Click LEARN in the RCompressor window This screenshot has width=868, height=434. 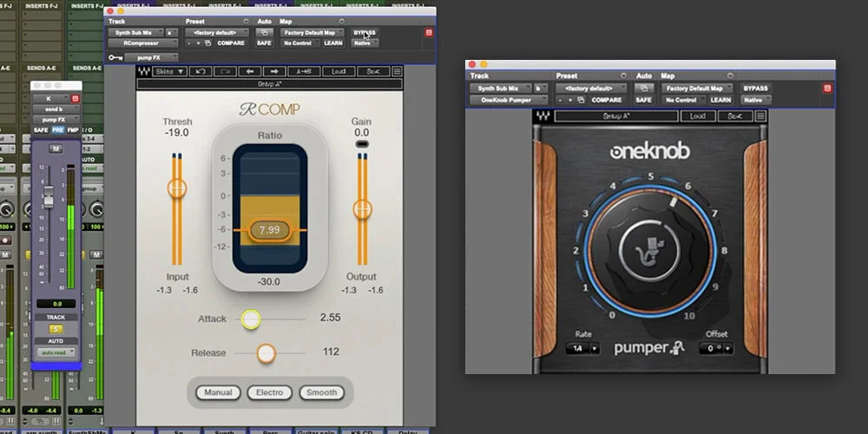point(332,43)
